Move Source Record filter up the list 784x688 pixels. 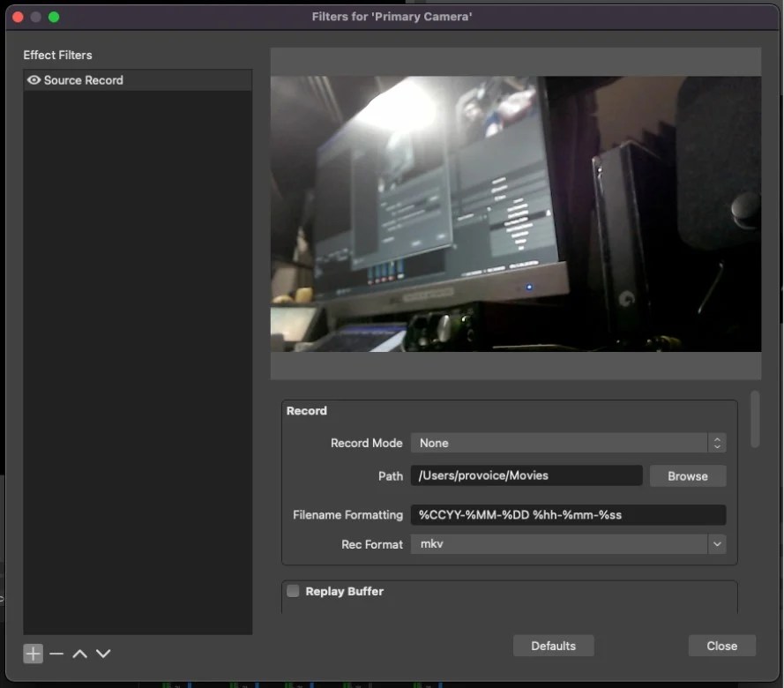[x=79, y=654]
